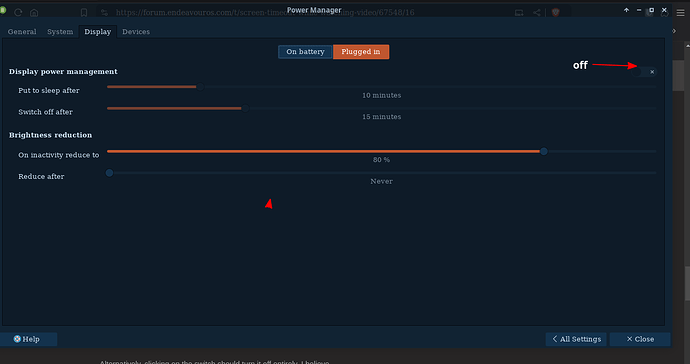Switch to the System tab

[60, 32]
